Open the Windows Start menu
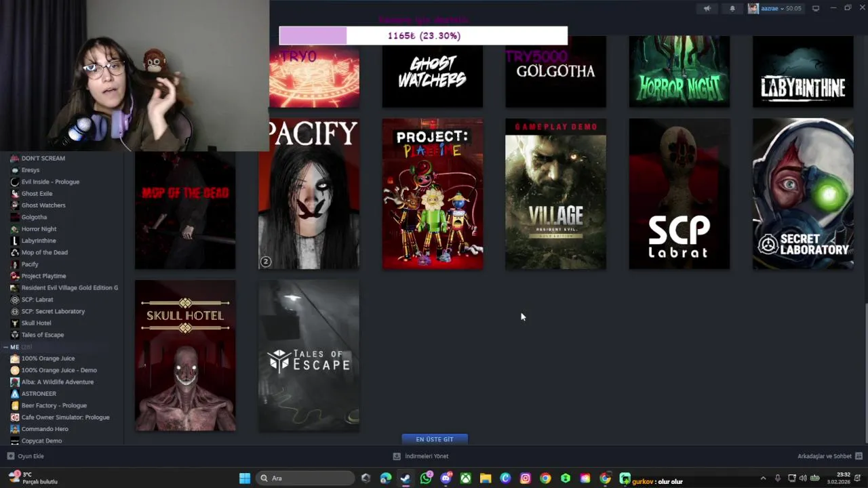The height and width of the screenshot is (488, 868). pos(245,479)
